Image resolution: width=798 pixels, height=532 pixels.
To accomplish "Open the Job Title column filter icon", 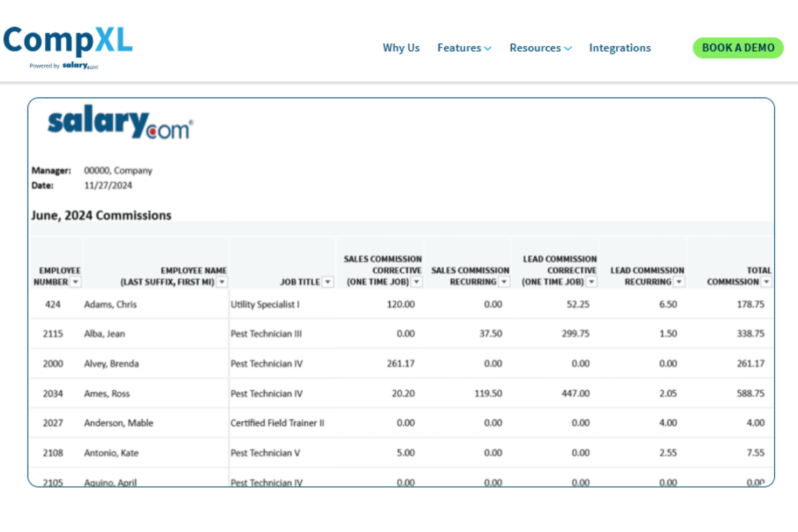I will pyautogui.click(x=328, y=281).
